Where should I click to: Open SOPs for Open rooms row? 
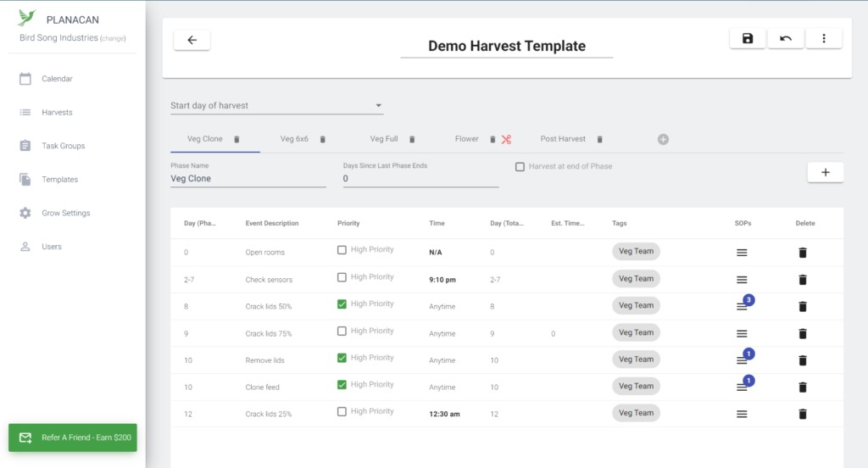click(x=742, y=253)
